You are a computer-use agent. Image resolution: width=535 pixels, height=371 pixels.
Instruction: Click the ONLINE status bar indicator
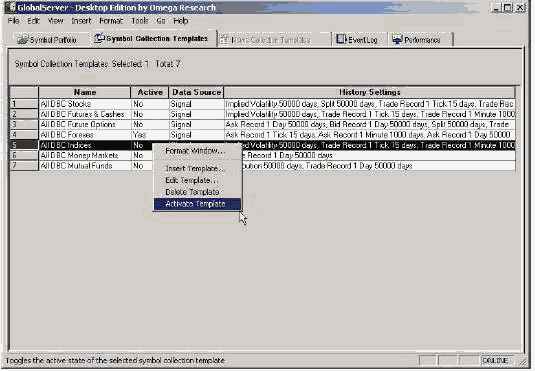[x=495, y=360]
